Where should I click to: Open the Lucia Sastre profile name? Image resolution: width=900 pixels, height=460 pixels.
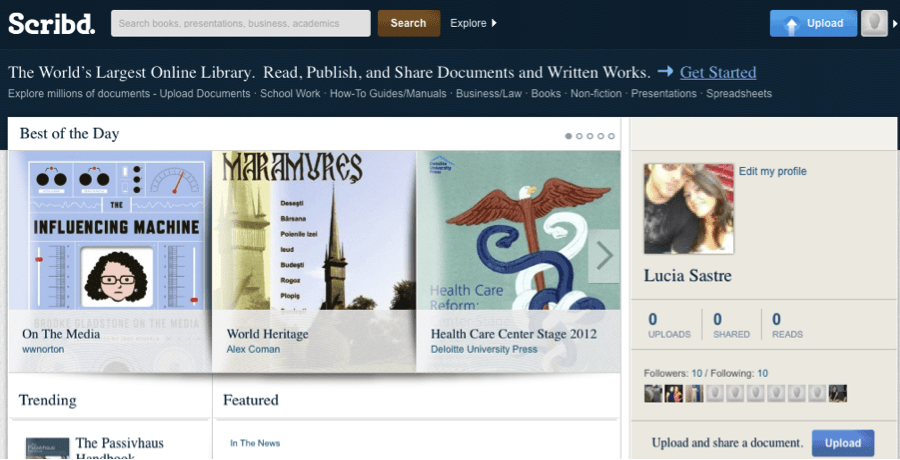(688, 276)
